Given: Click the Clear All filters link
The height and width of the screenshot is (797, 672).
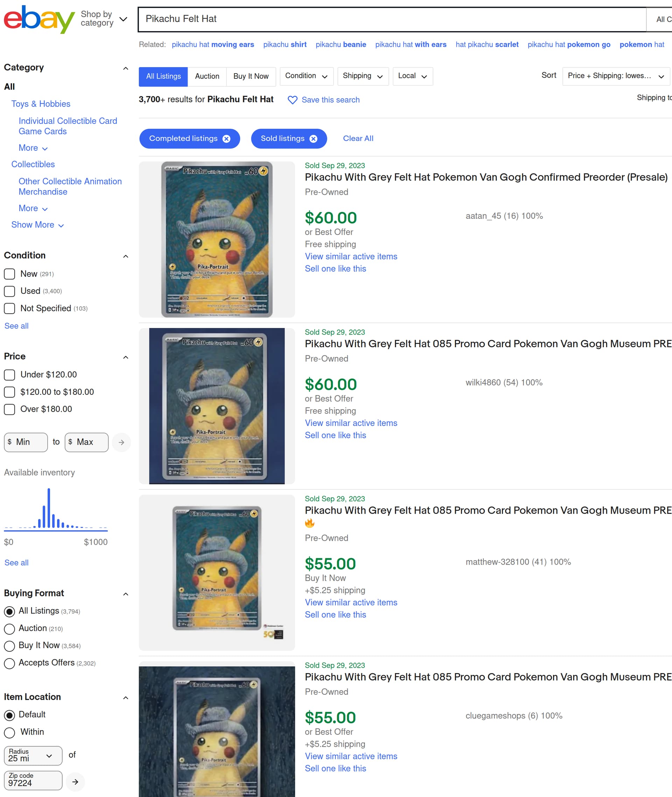Looking at the screenshot, I should click(358, 139).
